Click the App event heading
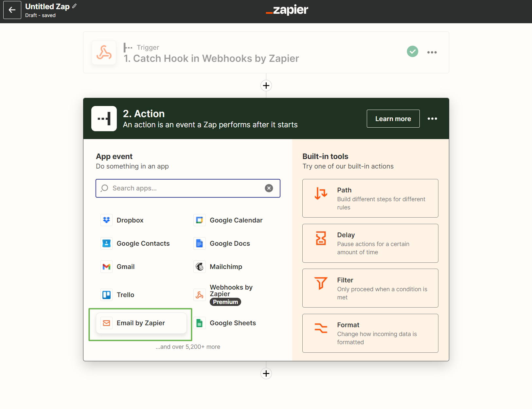 [114, 156]
